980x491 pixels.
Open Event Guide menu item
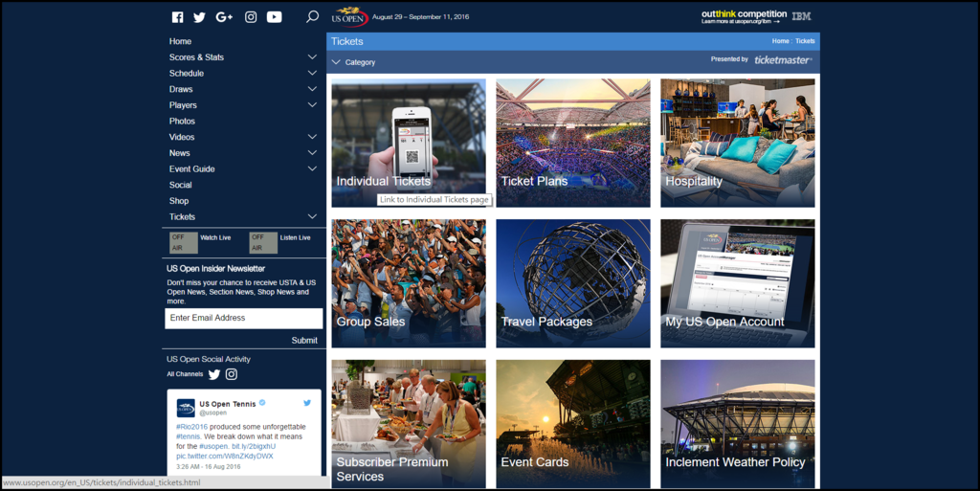[191, 168]
